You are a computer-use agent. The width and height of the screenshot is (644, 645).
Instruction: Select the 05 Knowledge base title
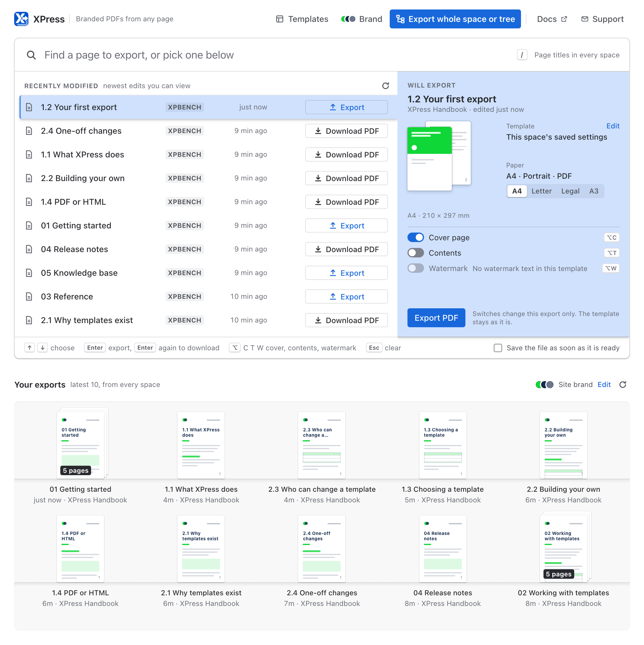(x=80, y=273)
